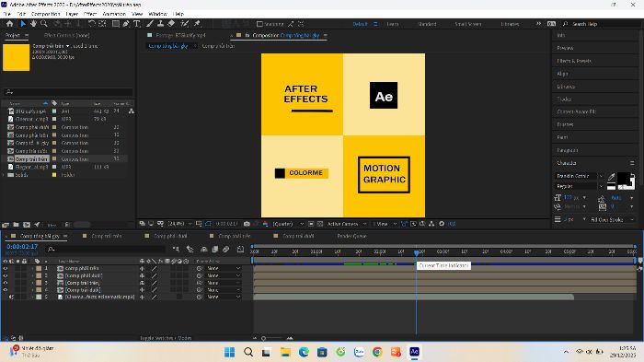Open the Active Camera dropdown
Screen dimensions: 644x362
[347, 224]
